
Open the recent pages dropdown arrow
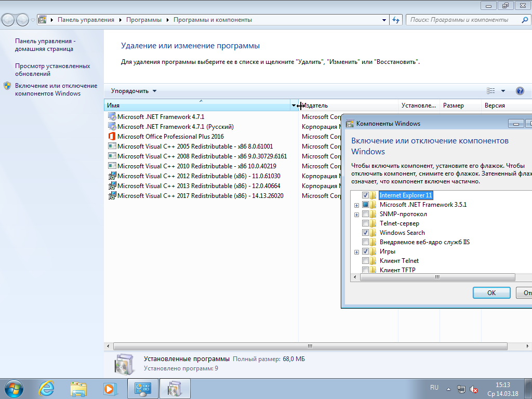(x=33, y=20)
